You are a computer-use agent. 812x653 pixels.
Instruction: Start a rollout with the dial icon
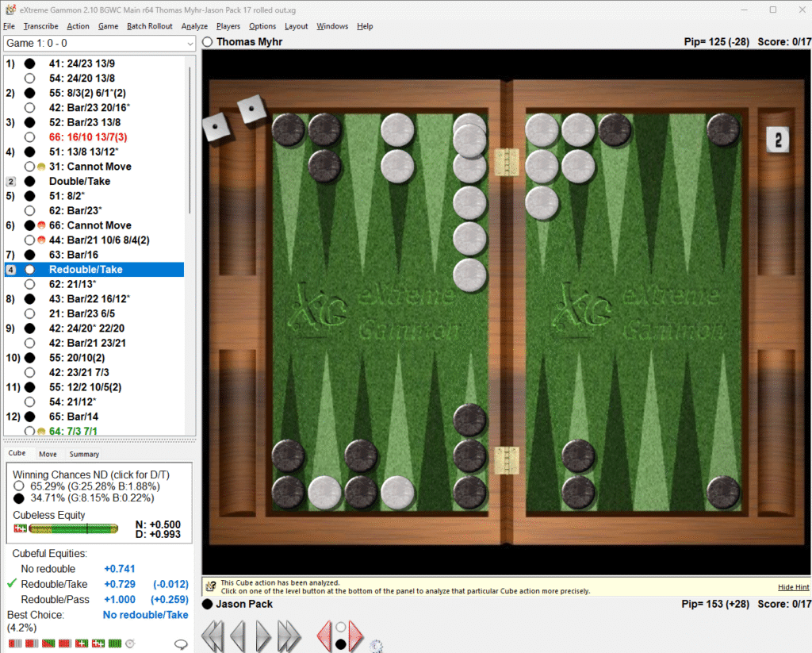coord(130,643)
